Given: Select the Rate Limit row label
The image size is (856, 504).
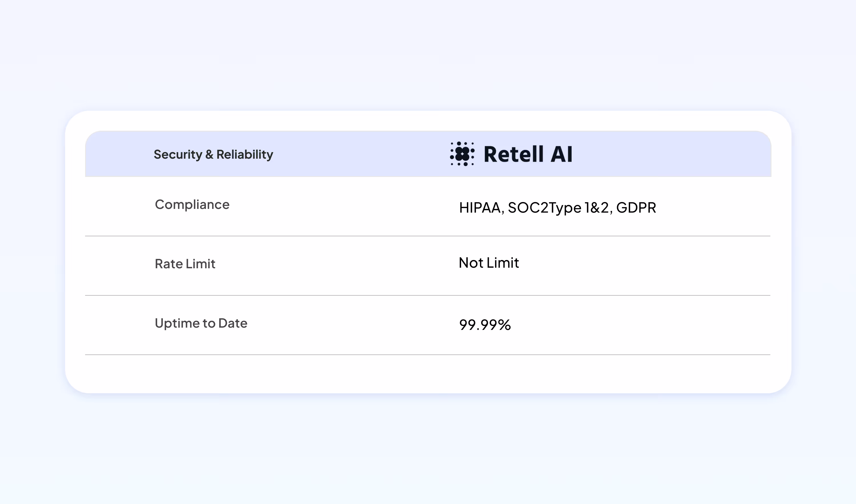Looking at the screenshot, I should [185, 264].
